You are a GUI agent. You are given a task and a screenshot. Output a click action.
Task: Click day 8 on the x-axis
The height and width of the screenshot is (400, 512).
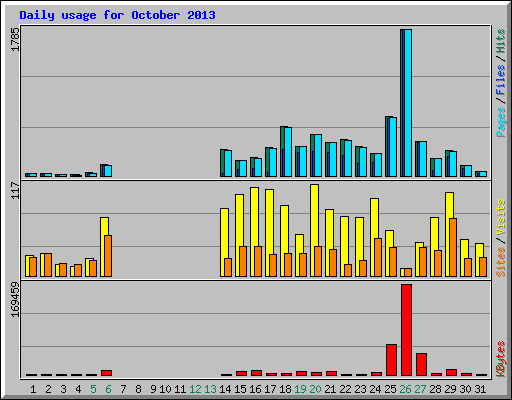point(138,389)
